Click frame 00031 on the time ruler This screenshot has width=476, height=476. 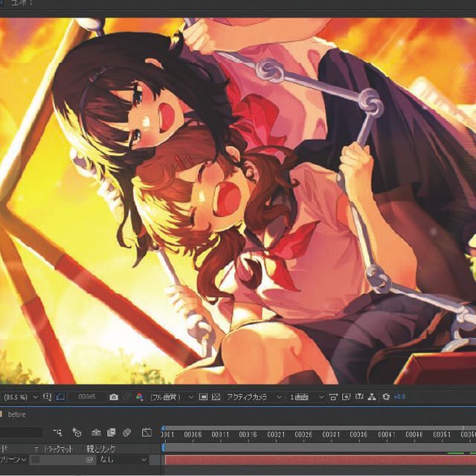331,434
